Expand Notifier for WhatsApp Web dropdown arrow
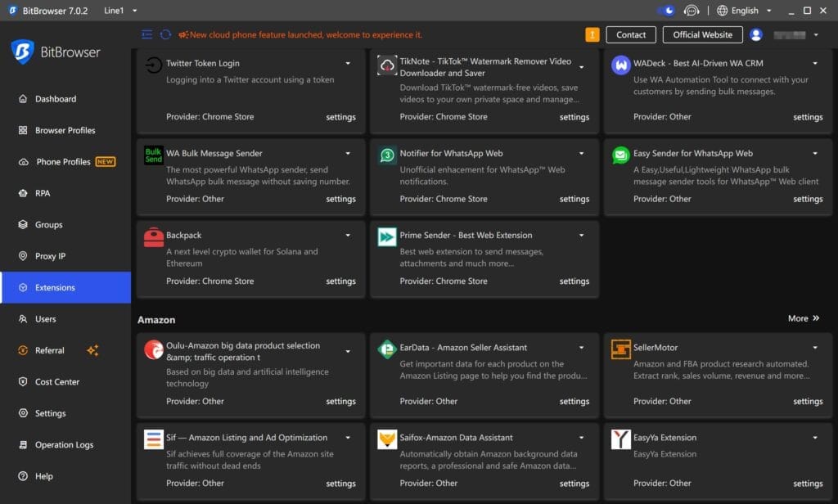Image resolution: width=838 pixels, height=504 pixels. pyautogui.click(x=582, y=153)
